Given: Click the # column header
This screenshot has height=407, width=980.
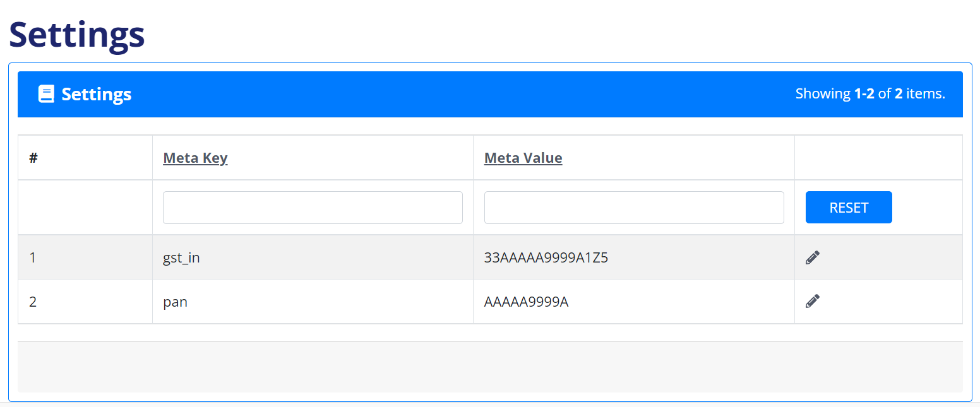Looking at the screenshot, I should click(33, 158).
